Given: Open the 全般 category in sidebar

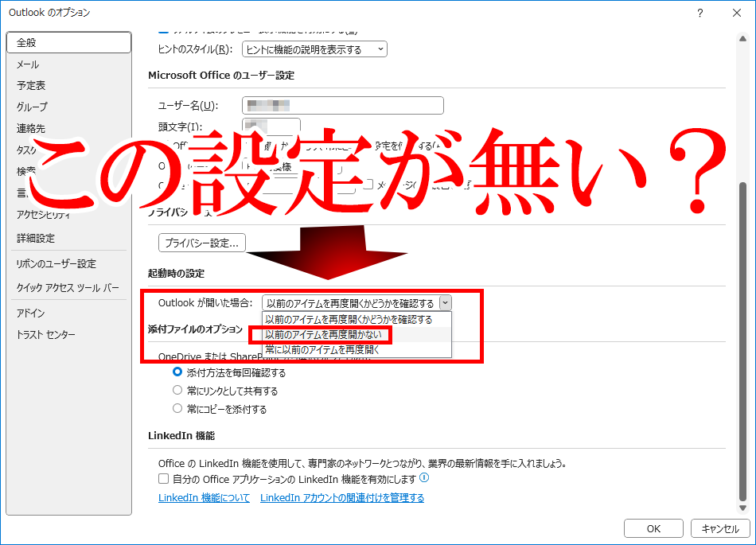Looking at the screenshot, I should [69, 42].
